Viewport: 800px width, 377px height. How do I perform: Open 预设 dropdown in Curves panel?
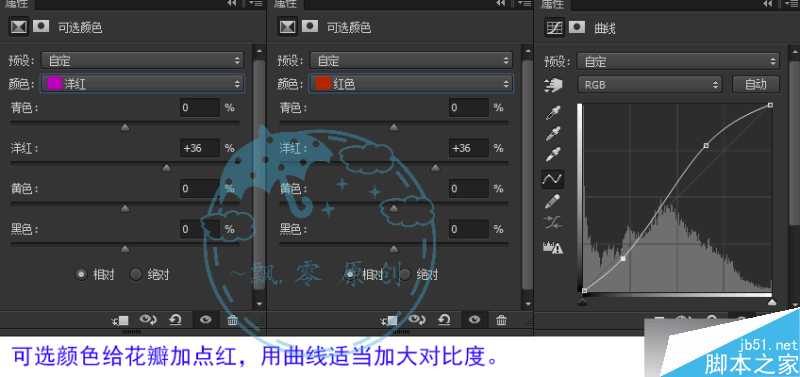(x=678, y=62)
